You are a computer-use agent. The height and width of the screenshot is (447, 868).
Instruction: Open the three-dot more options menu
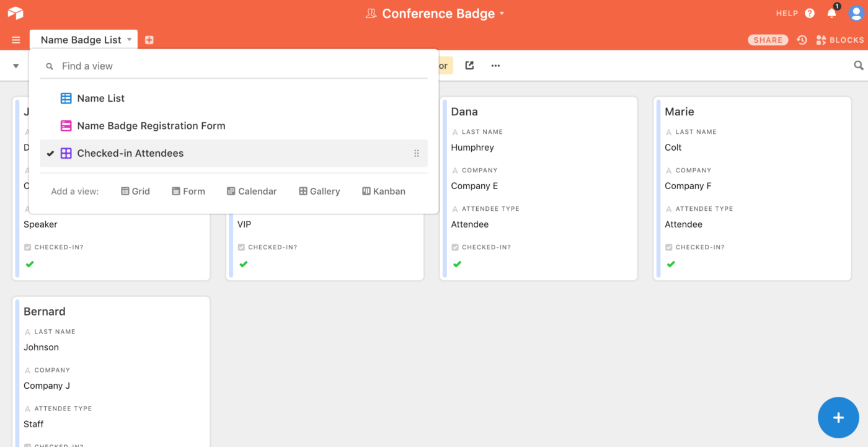(x=495, y=66)
